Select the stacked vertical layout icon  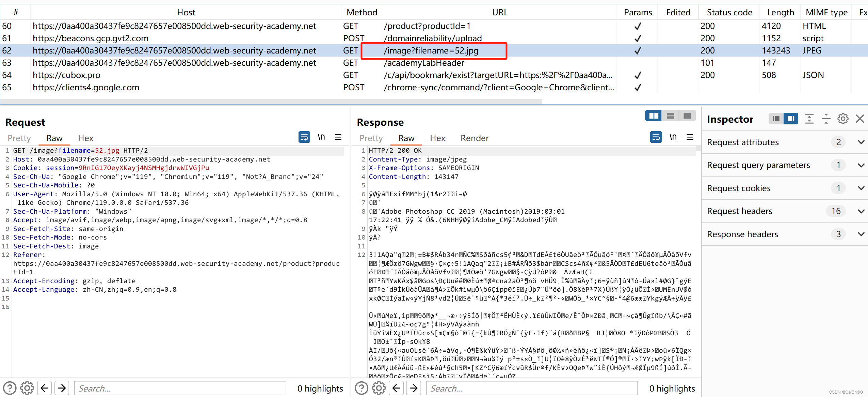[670, 116]
